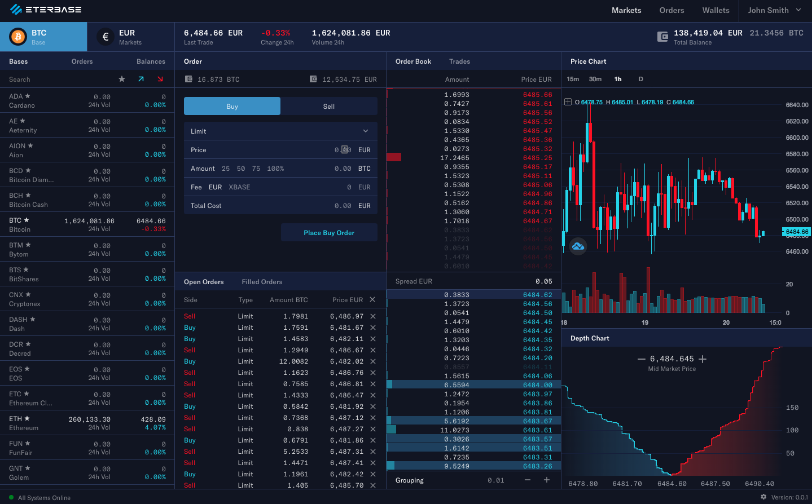
Task: Set chart interval to D
Action: coord(640,79)
